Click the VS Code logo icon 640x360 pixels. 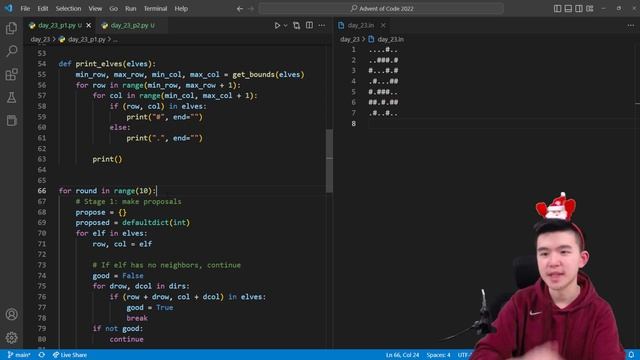pos(9,9)
